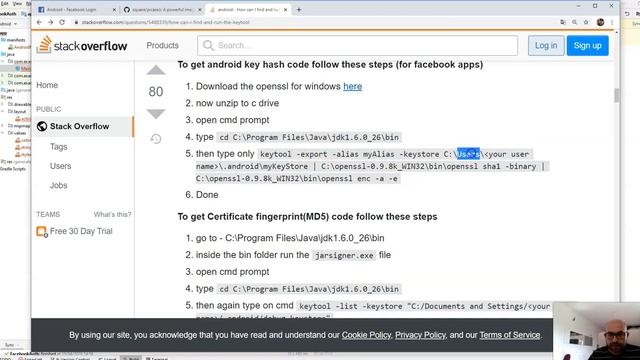Click the Stack Overflow logo
The image size is (640, 360).
pyautogui.click(x=82, y=45)
